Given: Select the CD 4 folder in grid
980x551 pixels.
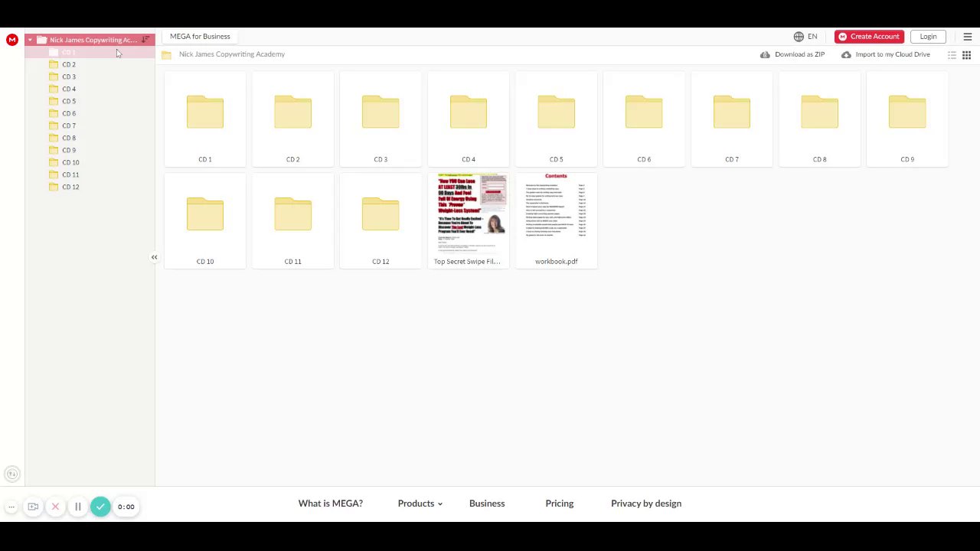Looking at the screenshot, I should pos(469,119).
